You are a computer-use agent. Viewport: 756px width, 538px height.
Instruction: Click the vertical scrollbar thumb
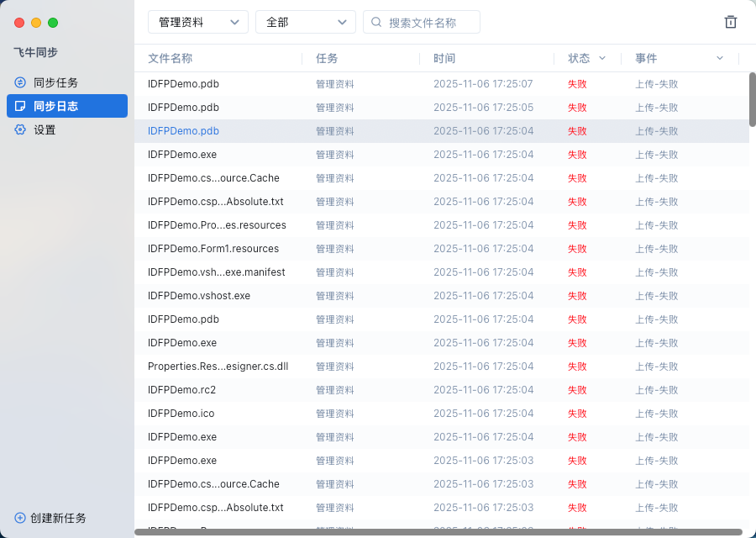click(752, 99)
